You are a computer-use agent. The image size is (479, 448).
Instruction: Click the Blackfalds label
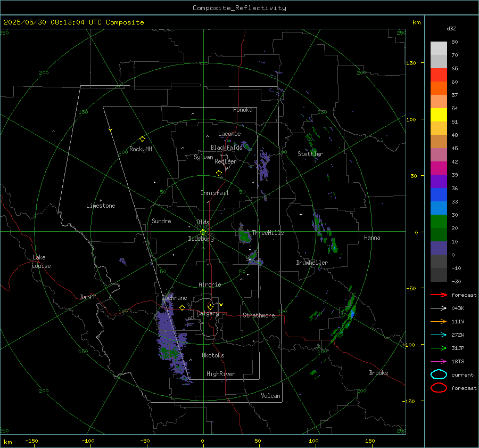coord(226,148)
